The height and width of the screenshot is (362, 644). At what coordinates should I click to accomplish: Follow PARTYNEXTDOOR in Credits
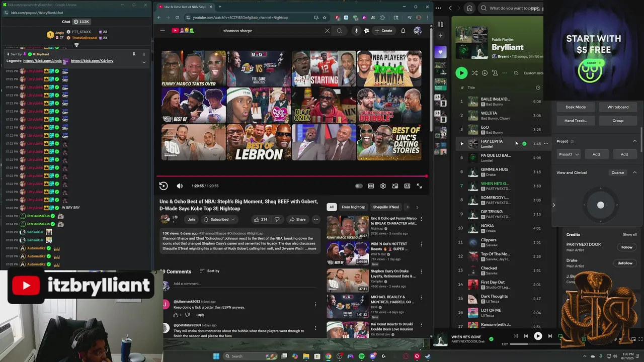(x=626, y=247)
